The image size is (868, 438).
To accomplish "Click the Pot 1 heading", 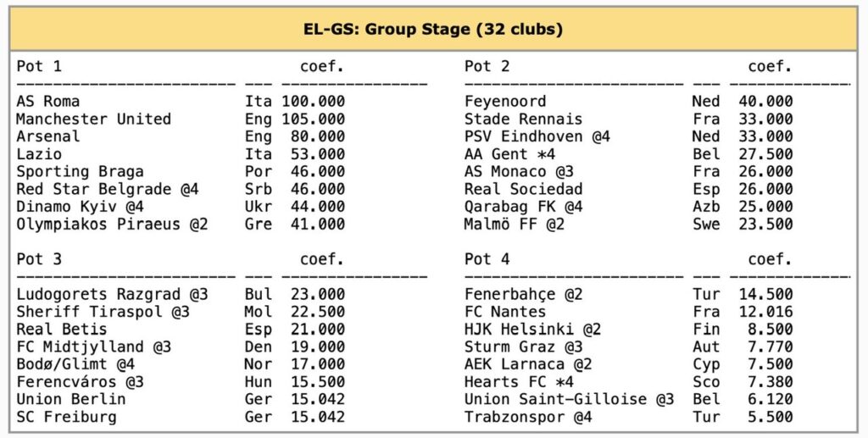I will coord(39,66).
